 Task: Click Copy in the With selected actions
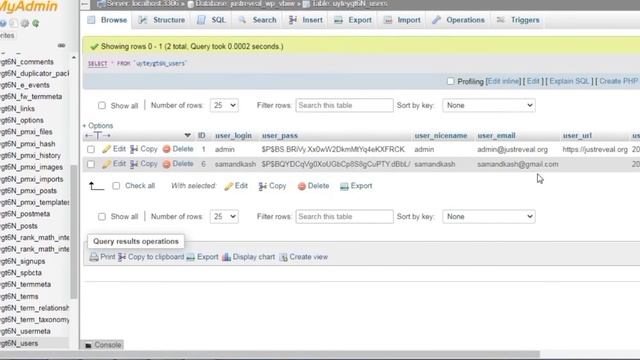pyautogui.click(x=272, y=186)
